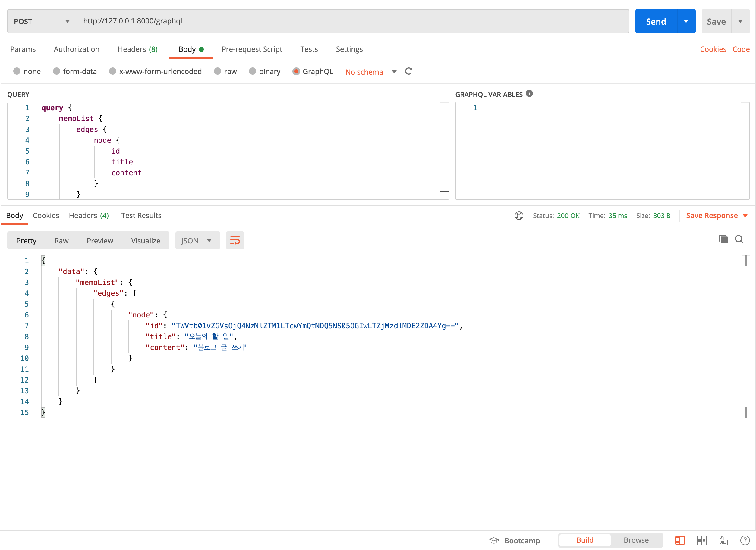Switch to the Pre-request Script tab
The image size is (756, 550).
pos(252,49)
